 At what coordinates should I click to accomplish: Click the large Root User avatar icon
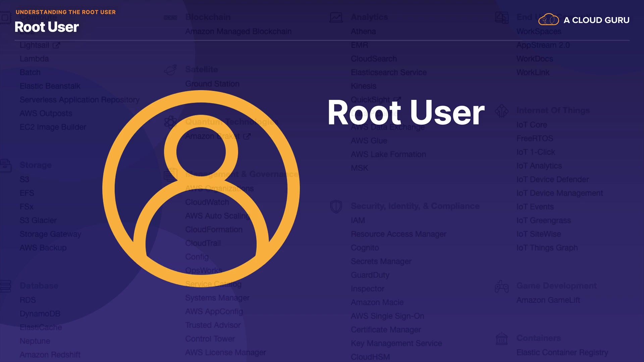click(x=201, y=188)
